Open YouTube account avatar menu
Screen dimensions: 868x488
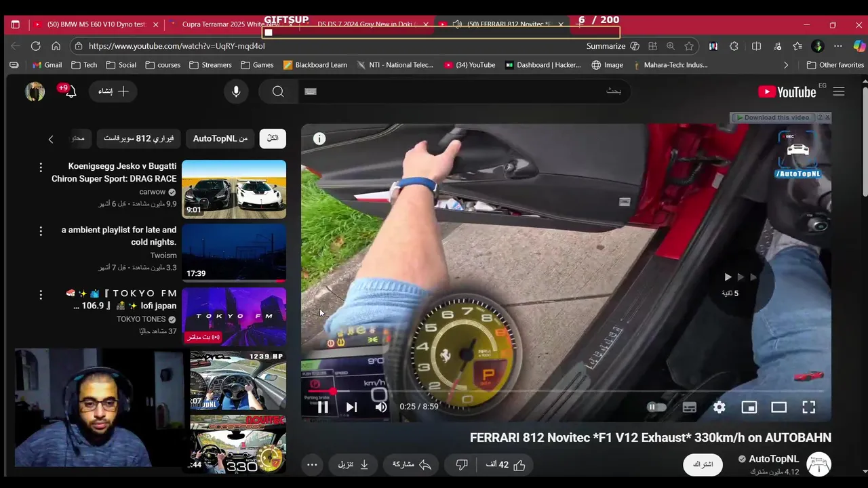[x=35, y=91]
